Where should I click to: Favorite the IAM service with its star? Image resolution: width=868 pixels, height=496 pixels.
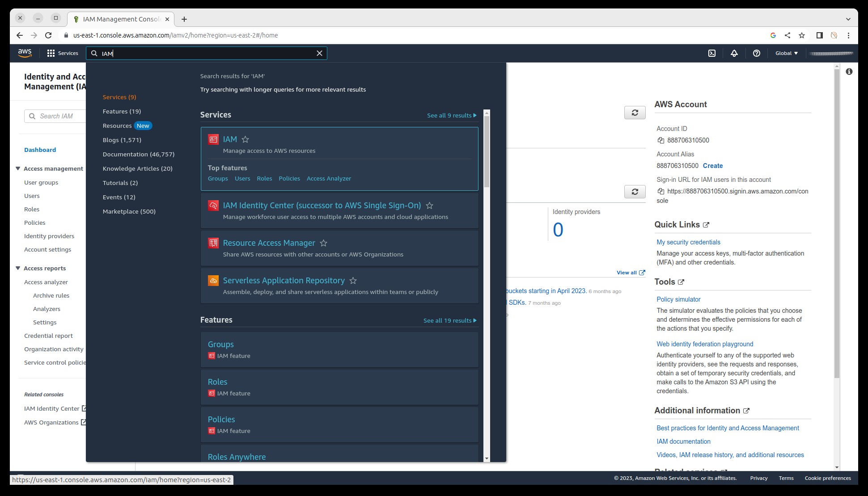tap(245, 139)
